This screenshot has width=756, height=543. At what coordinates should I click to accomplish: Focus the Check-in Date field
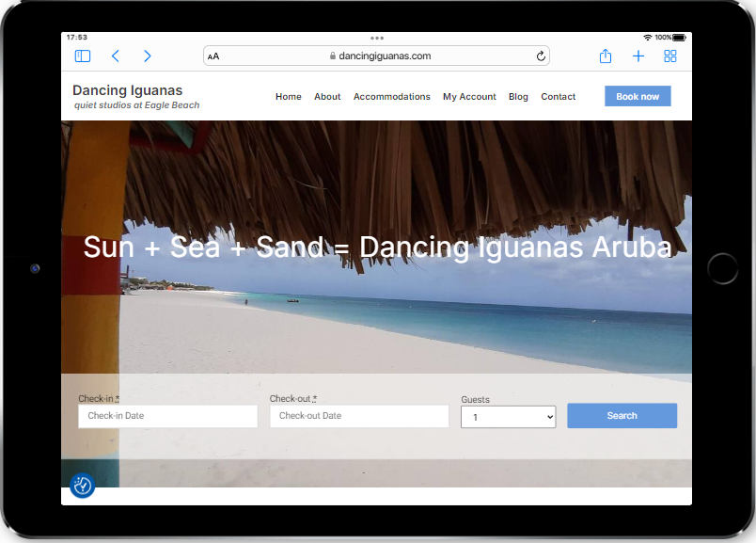click(167, 416)
